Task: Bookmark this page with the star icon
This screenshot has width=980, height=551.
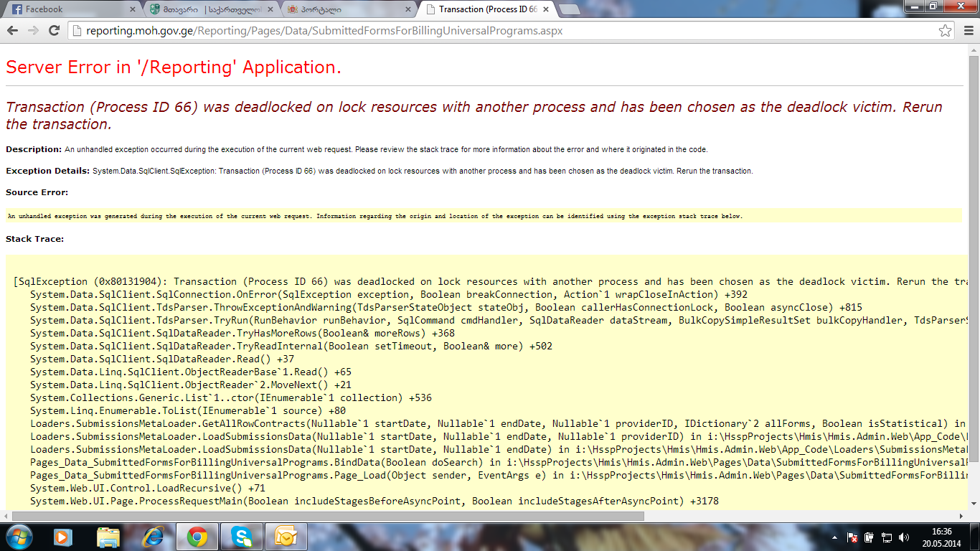Action: (946, 31)
